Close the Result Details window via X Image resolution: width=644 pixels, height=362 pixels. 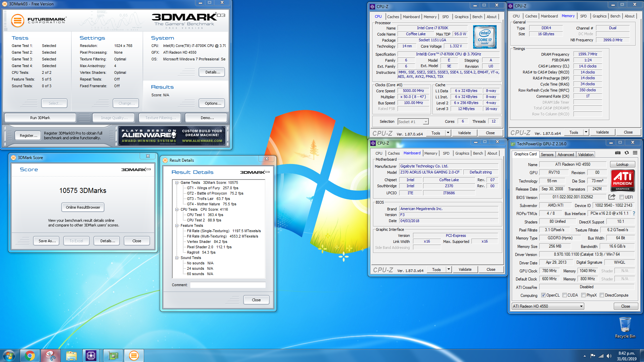pyautogui.click(x=267, y=159)
